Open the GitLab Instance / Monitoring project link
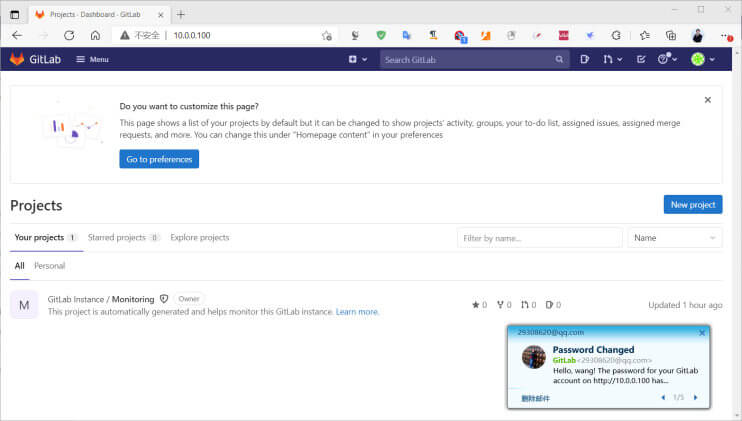 pos(101,299)
